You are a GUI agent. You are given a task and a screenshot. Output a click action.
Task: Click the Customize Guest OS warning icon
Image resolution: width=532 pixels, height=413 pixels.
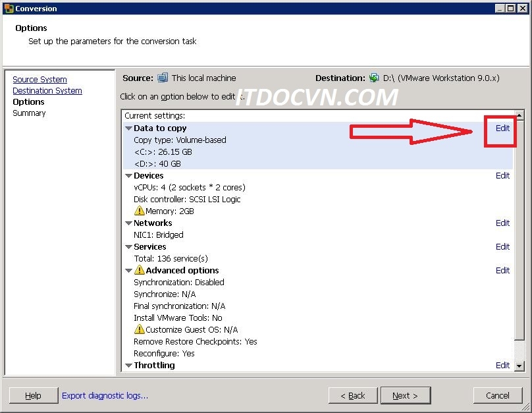coord(139,329)
